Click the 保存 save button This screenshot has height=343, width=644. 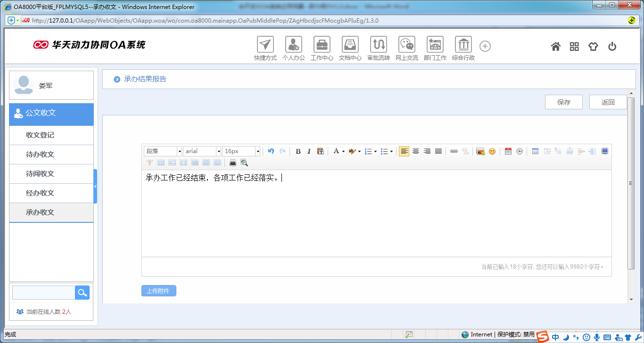coord(564,102)
